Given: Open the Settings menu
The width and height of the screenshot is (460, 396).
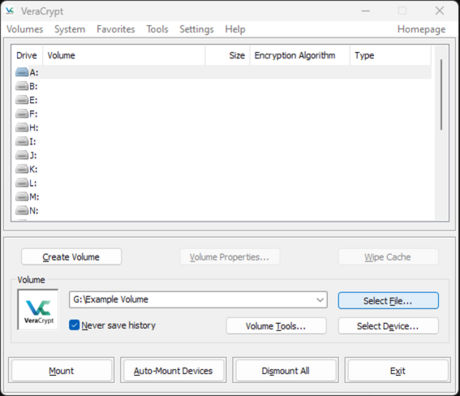Looking at the screenshot, I should (196, 29).
